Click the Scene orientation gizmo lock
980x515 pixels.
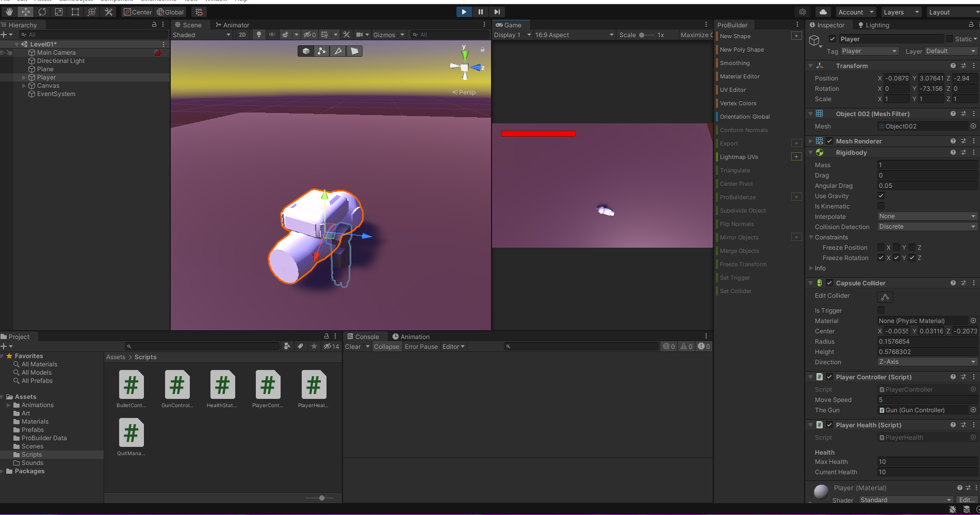click(482, 50)
